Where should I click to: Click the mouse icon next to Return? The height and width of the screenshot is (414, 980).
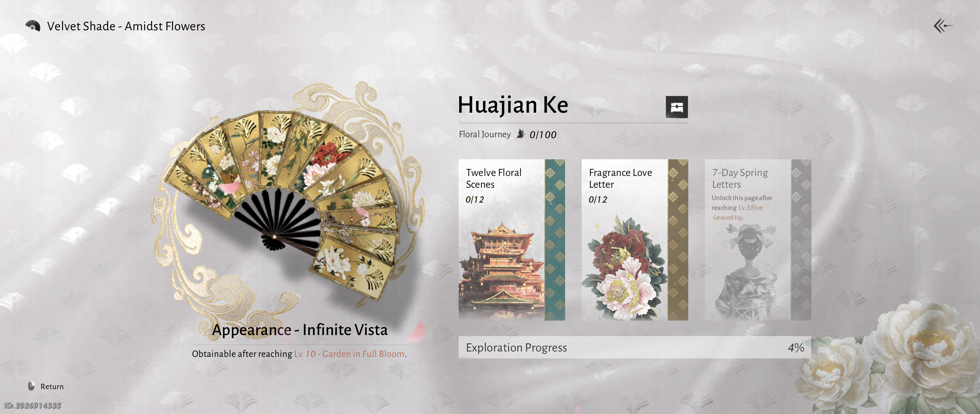(x=31, y=386)
